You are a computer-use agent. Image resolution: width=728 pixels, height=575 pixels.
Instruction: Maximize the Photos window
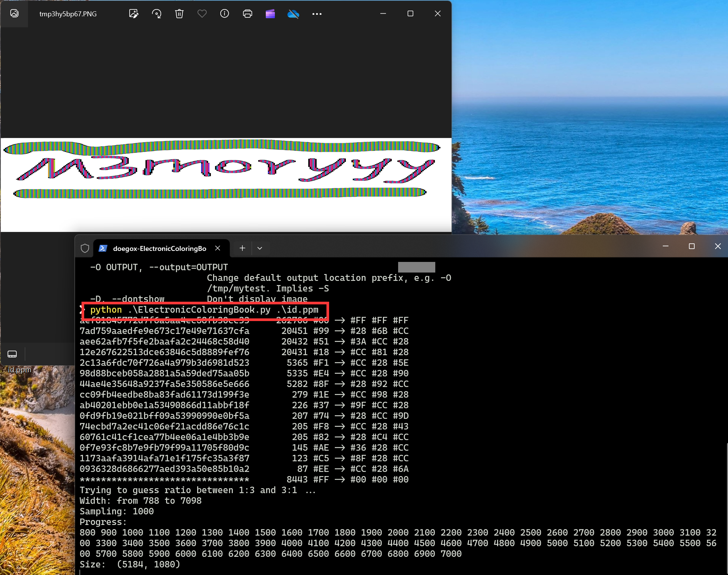(410, 14)
